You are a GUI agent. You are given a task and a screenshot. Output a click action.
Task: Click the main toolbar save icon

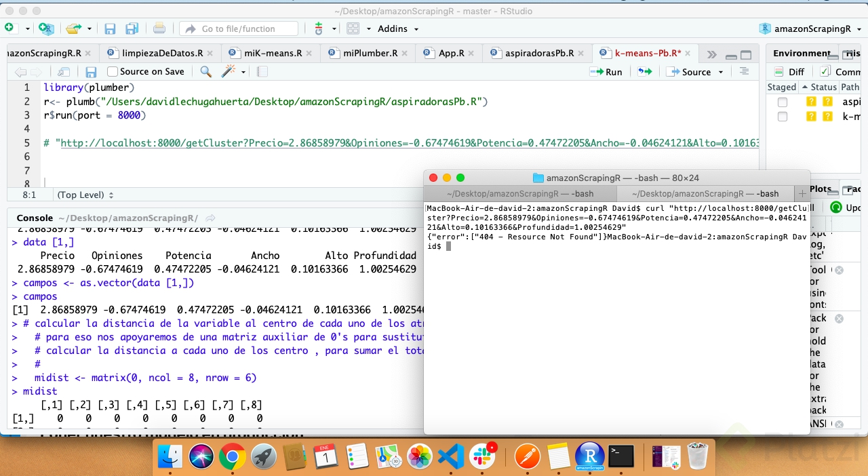pyautogui.click(x=110, y=28)
